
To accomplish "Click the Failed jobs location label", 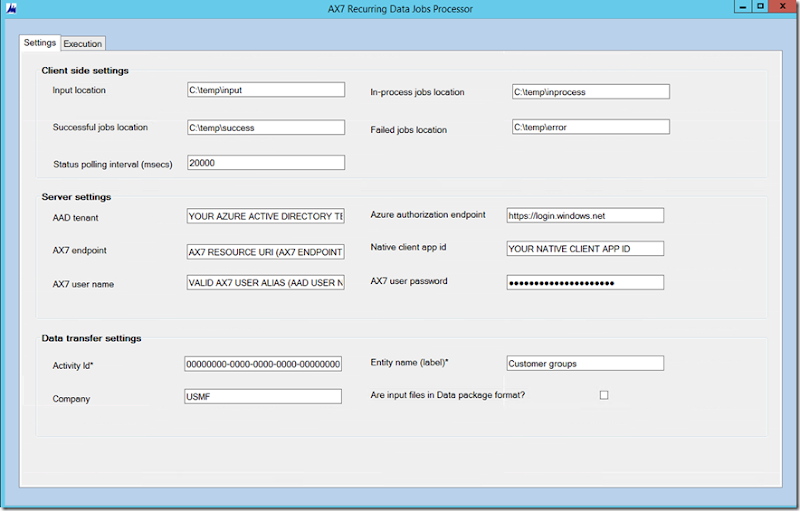I will [408, 130].
